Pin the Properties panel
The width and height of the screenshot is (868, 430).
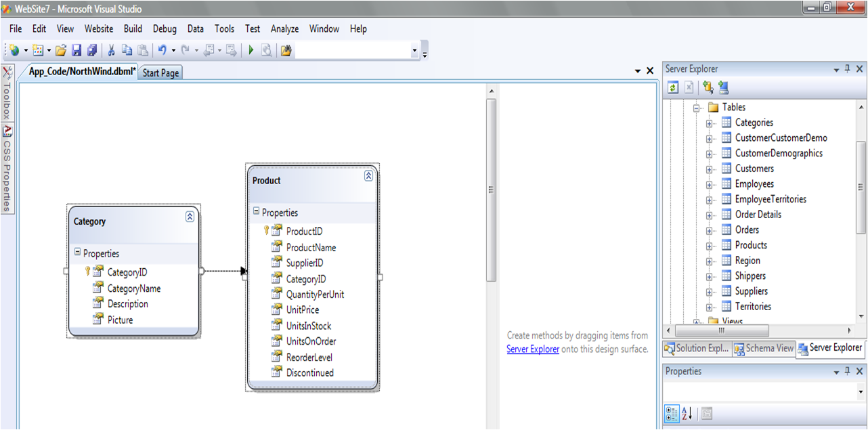tap(848, 372)
